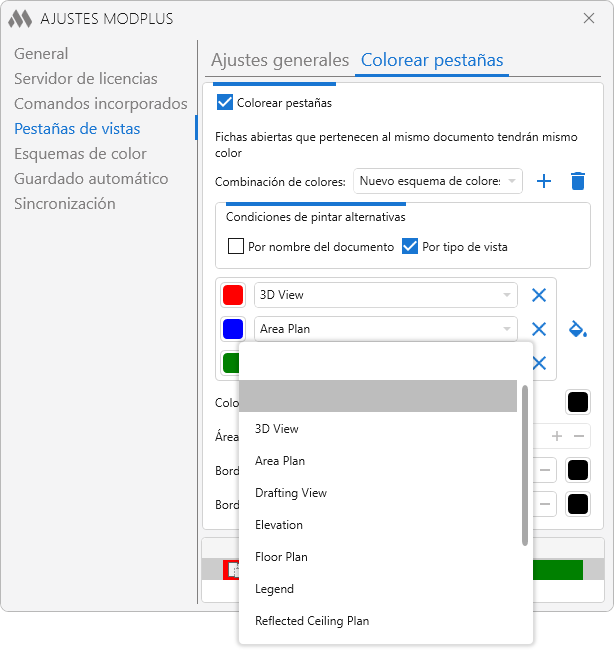The image size is (614, 650).
Task: Select the highlighted blank list entry
Action: [378, 396]
